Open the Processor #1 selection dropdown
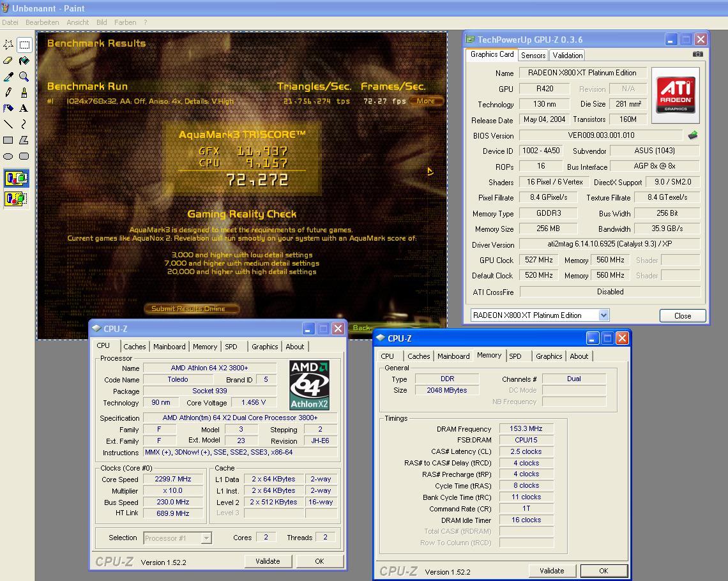 click(x=207, y=538)
